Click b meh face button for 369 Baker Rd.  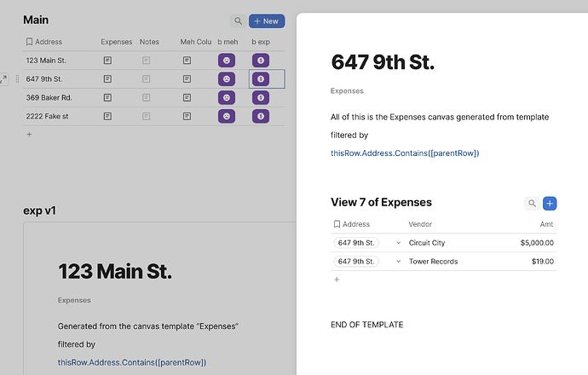[227, 98]
